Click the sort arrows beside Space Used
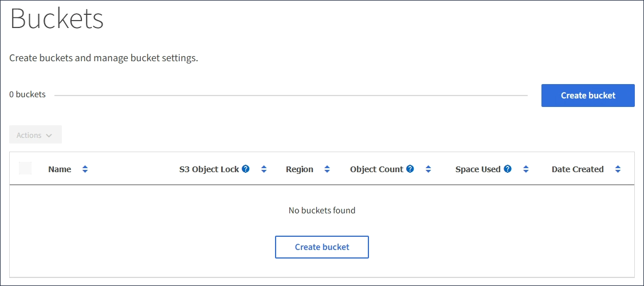The image size is (644, 286). coord(525,169)
